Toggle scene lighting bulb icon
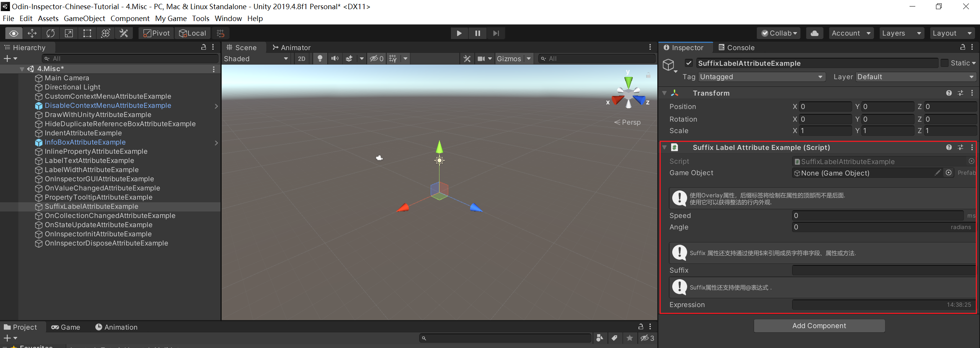980x348 pixels. click(320, 59)
